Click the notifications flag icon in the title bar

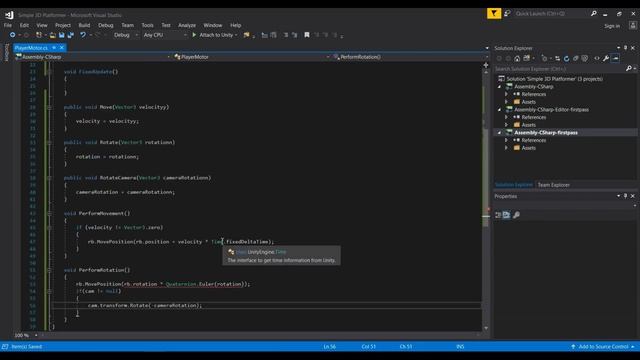pyautogui.click(x=494, y=13)
